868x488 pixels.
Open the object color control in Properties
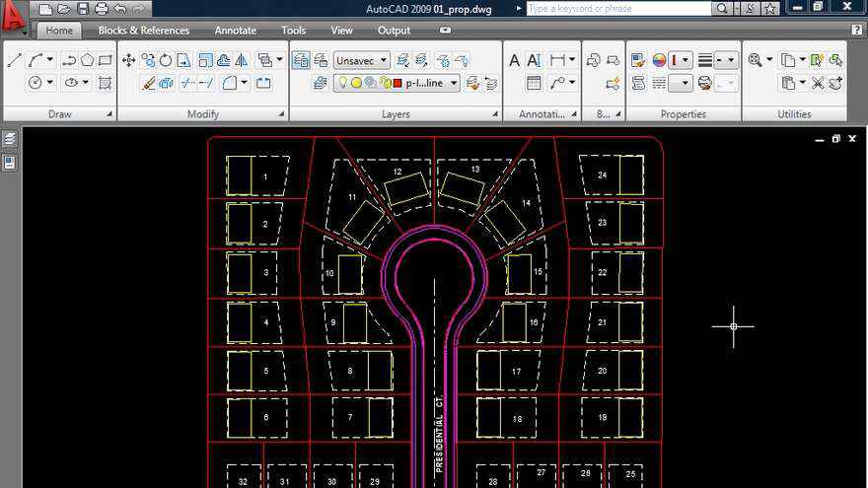click(x=681, y=60)
